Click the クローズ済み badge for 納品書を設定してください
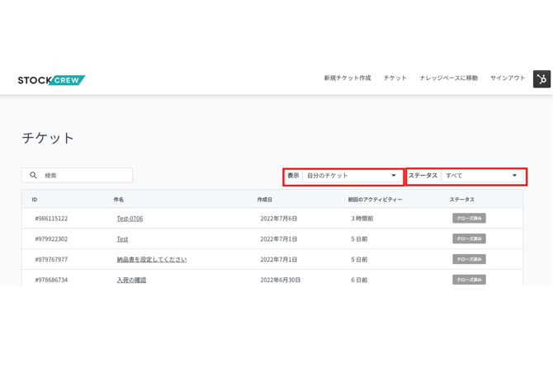Viewport: 553px width, 392px height. [469, 259]
